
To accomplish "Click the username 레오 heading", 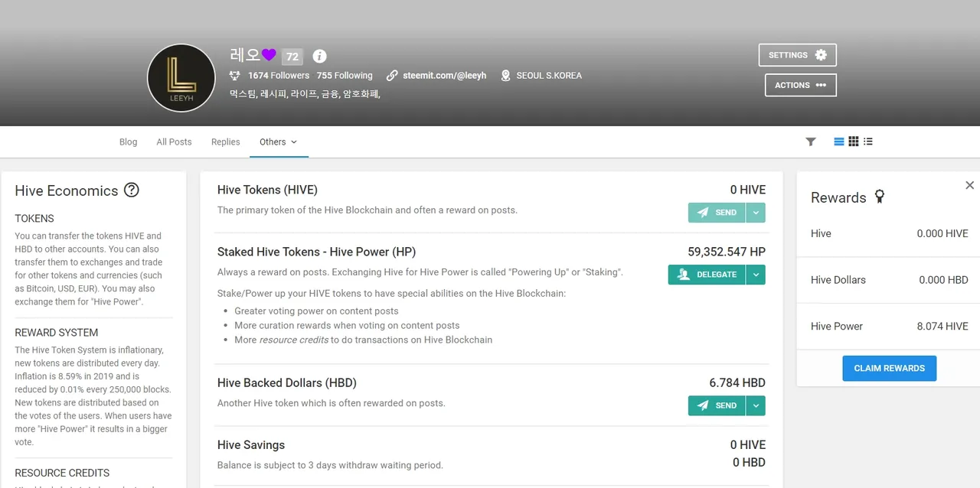I will pyautogui.click(x=244, y=55).
